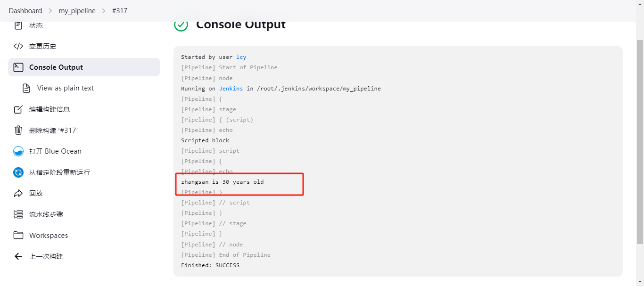Open user lcy profile link
Viewport: 644px width, 286px height.
[241, 57]
